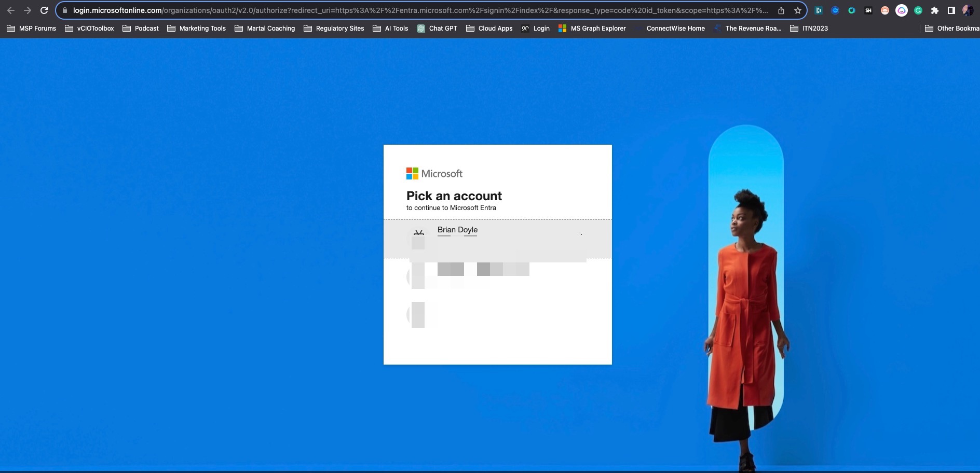Open the Martal Coaching bookmark folder
Screen dimensions: 980x473
(x=265, y=29)
